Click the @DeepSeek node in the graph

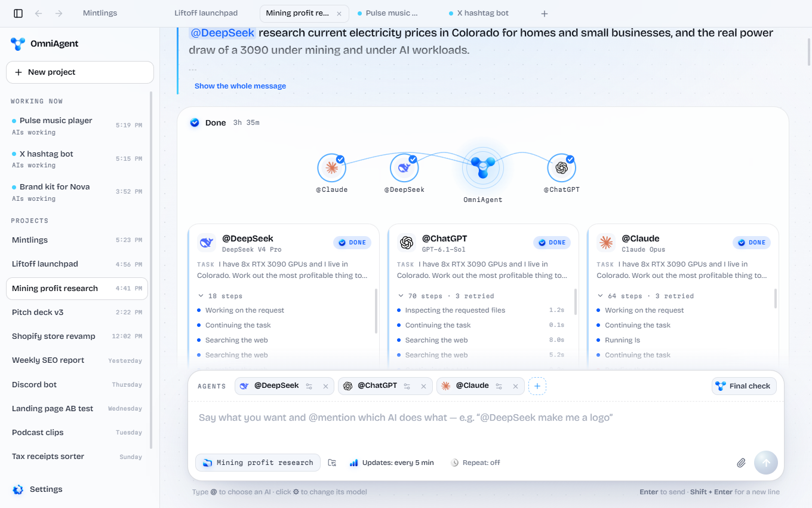(404, 168)
